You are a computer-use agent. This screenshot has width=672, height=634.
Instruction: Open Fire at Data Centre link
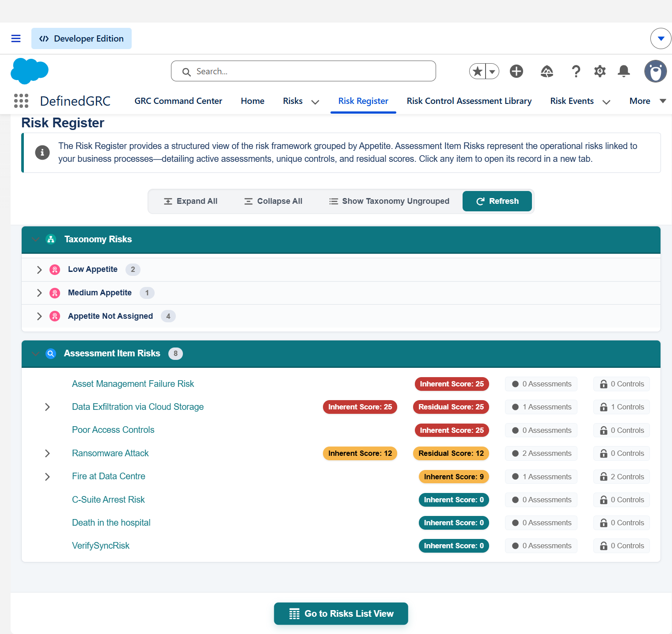pos(109,476)
